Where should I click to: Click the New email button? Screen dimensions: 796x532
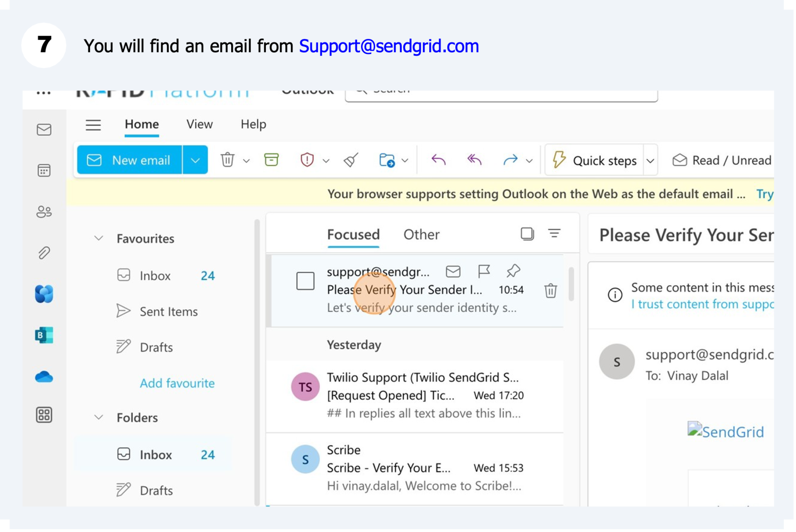click(129, 160)
